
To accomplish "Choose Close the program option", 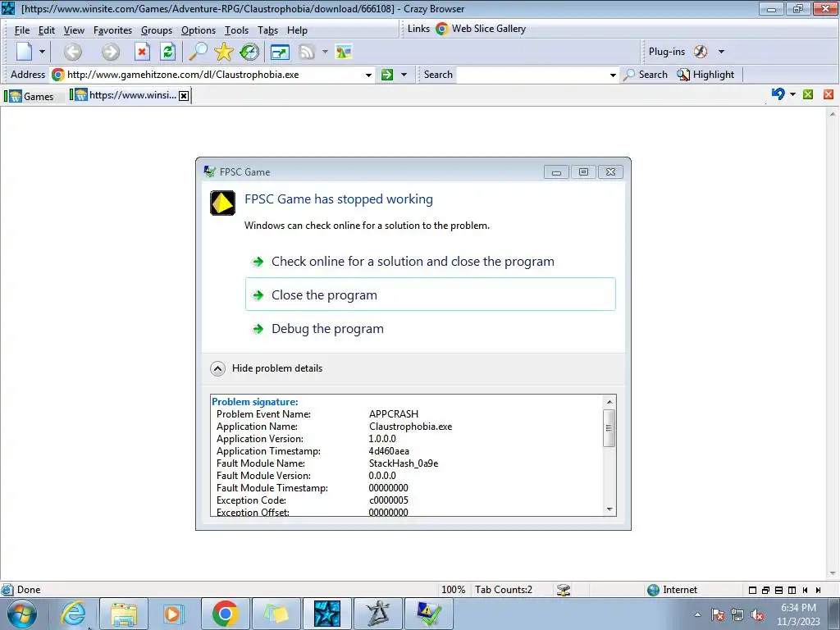I will coord(431,294).
